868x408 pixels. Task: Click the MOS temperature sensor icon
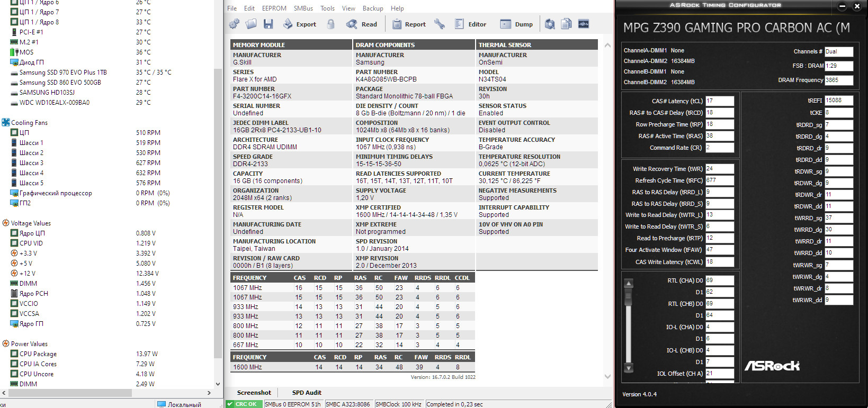tap(14, 52)
